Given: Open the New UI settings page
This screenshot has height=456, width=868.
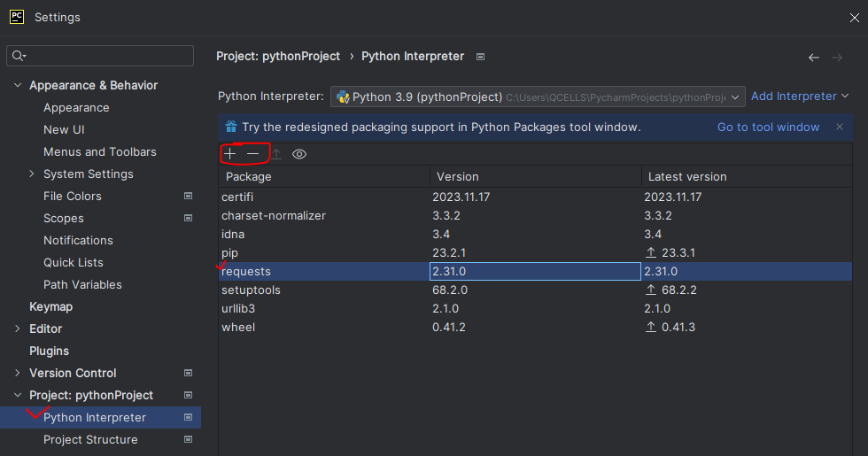Looking at the screenshot, I should coord(64,129).
